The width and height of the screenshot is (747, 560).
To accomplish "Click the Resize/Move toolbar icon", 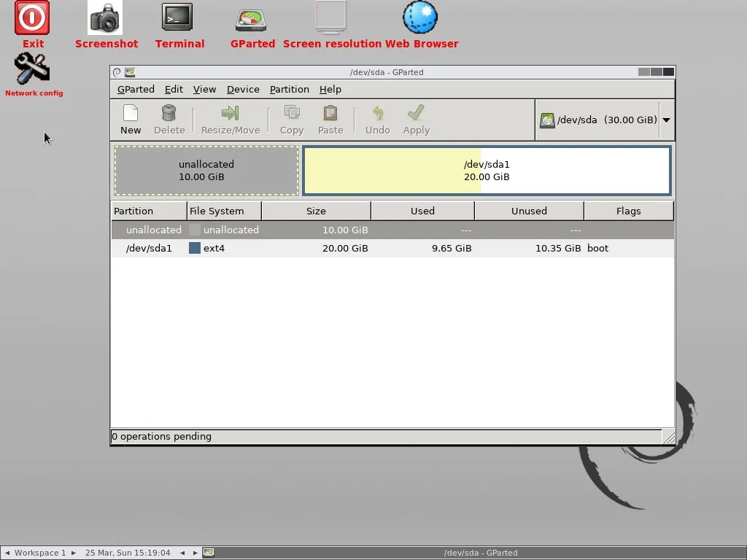I will coord(231,113).
